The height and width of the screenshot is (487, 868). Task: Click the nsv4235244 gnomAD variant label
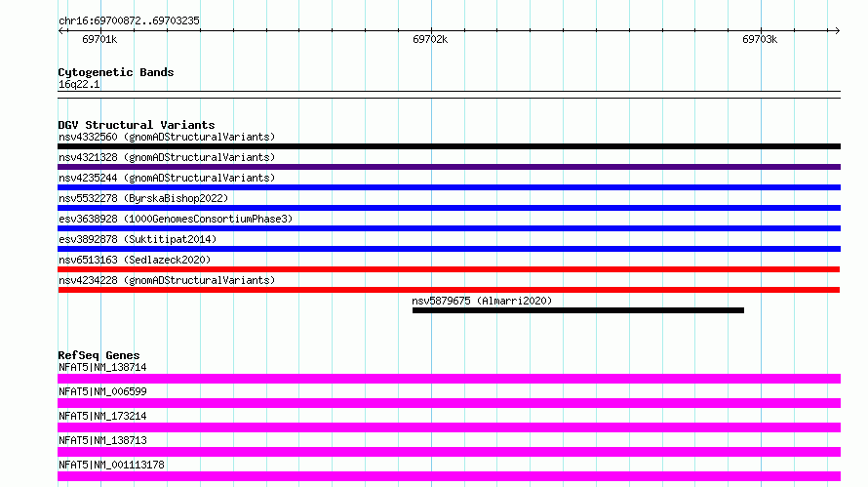click(x=167, y=178)
